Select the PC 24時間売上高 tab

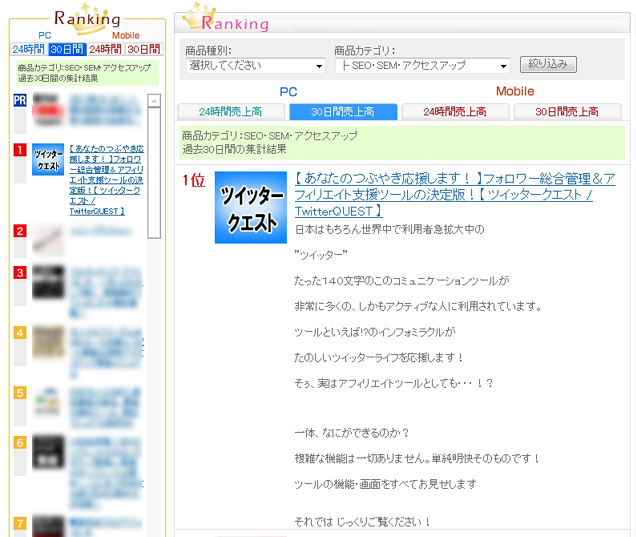[231, 112]
